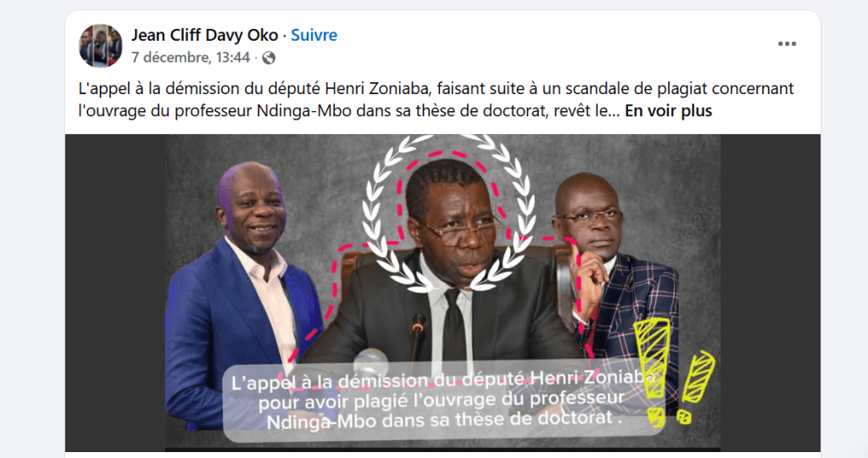
Task: Follow the author via Suivre
Action: point(314,35)
